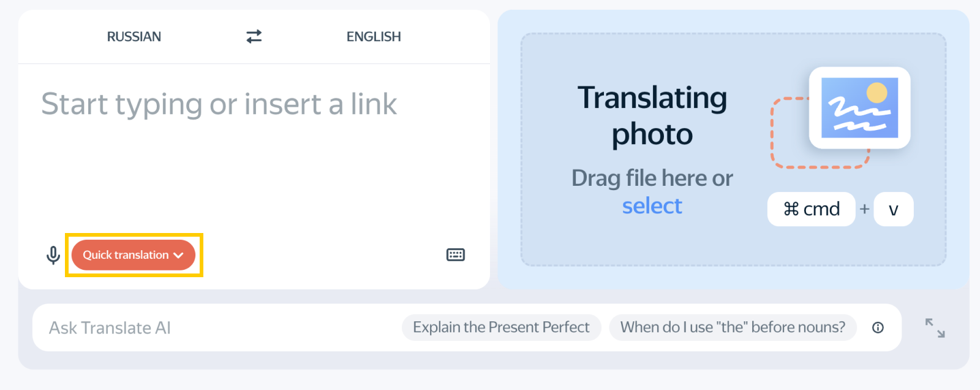Open the virtual keyboard
Image resolution: width=980 pixels, height=390 pixels.
(x=455, y=255)
